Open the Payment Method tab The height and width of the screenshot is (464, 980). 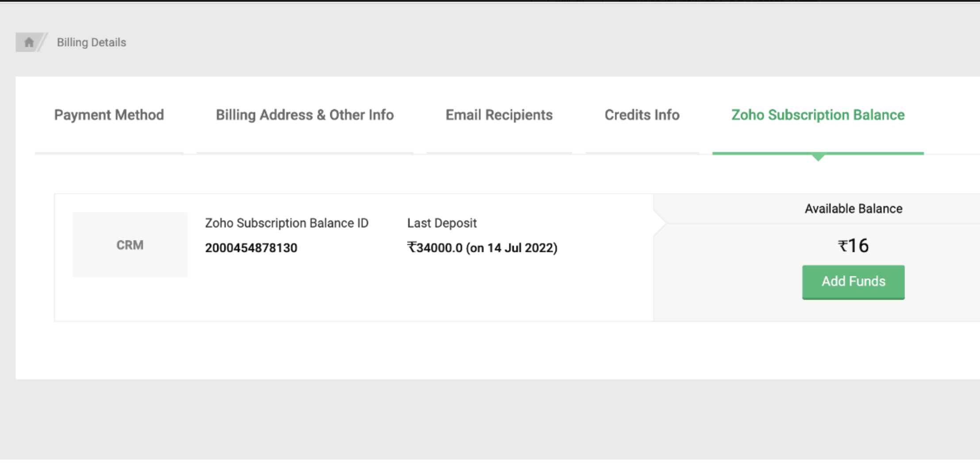click(109, 115)
